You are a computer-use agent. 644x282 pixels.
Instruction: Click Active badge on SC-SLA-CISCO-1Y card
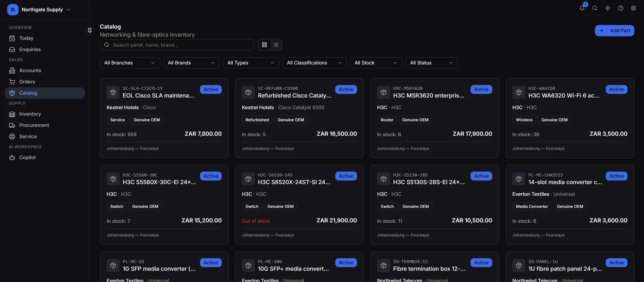pyautogui.click(x=211, y=90)
